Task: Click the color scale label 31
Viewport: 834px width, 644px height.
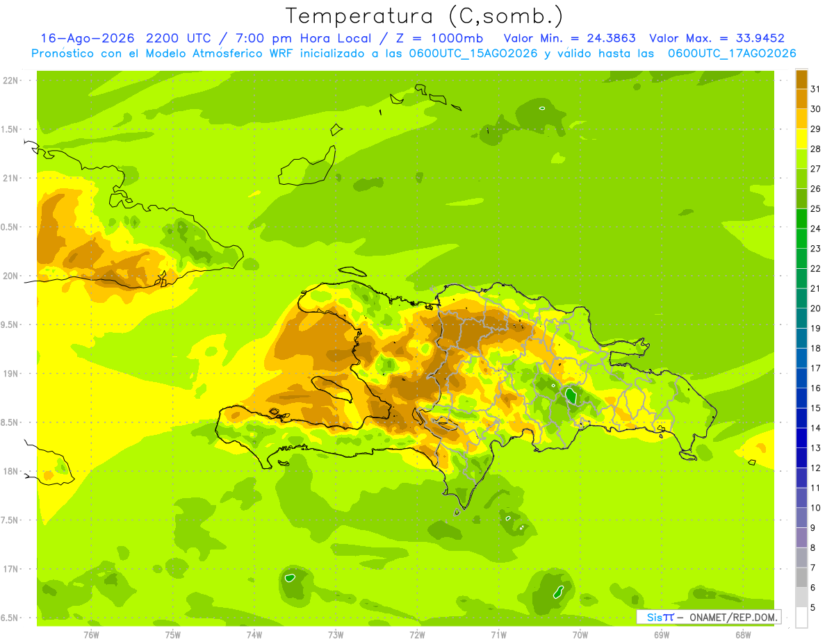Action: [x=816, y=89]
